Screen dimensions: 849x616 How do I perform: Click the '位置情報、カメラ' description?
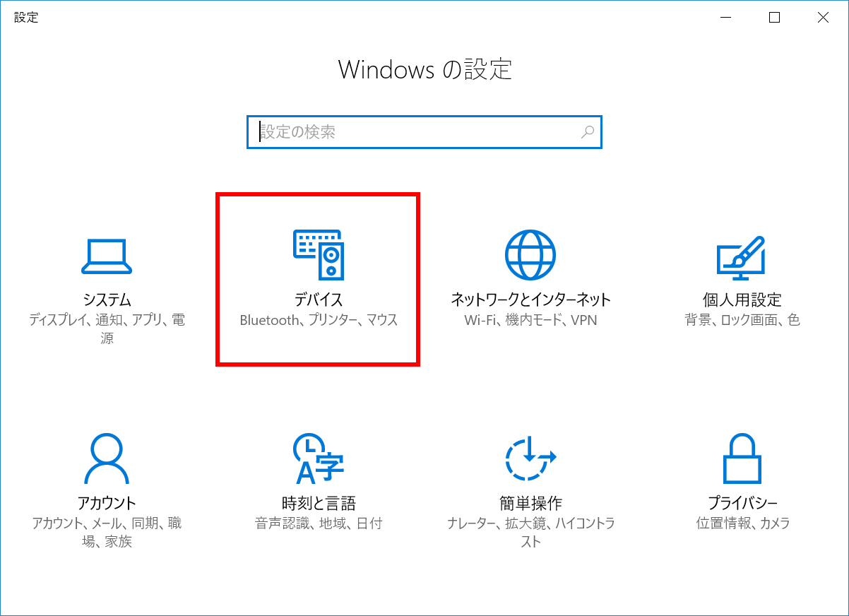click(x=742, y=523)
